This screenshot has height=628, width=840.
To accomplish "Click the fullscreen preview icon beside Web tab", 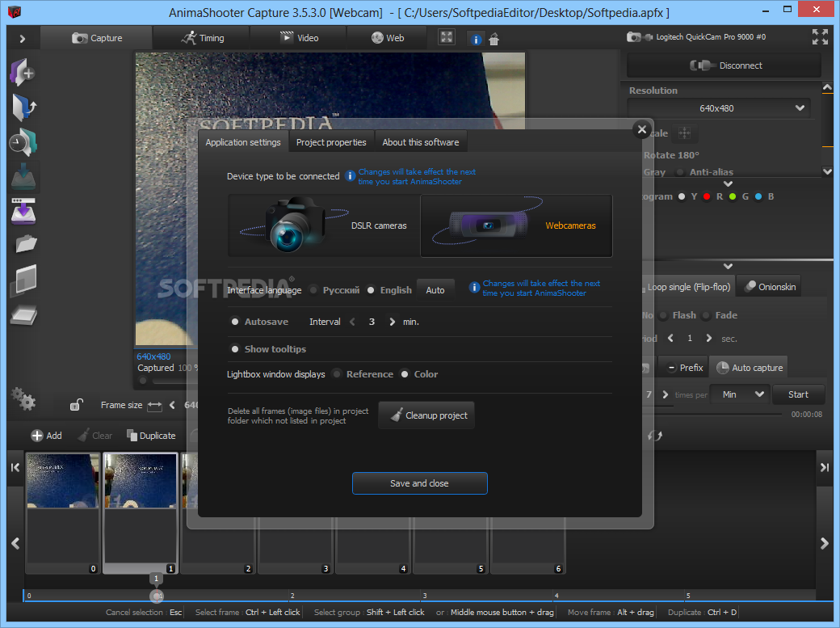I will coord(446,37).
